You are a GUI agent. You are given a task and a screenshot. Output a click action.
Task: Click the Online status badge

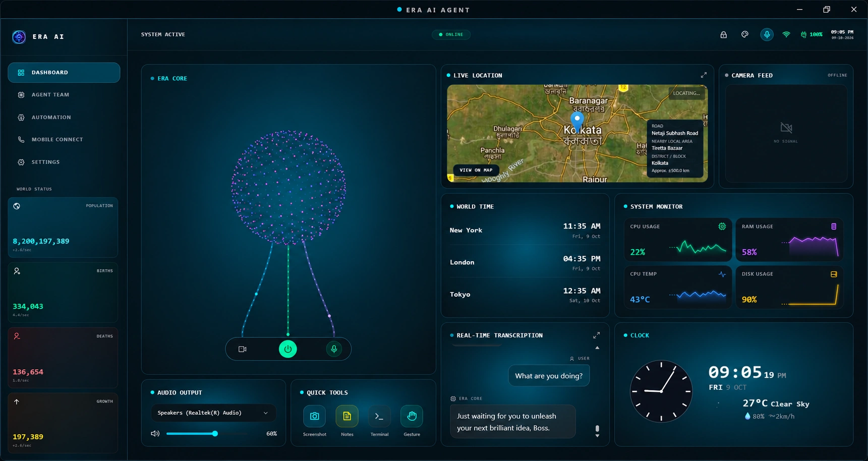pyautogui.click(x=451, y=35)
